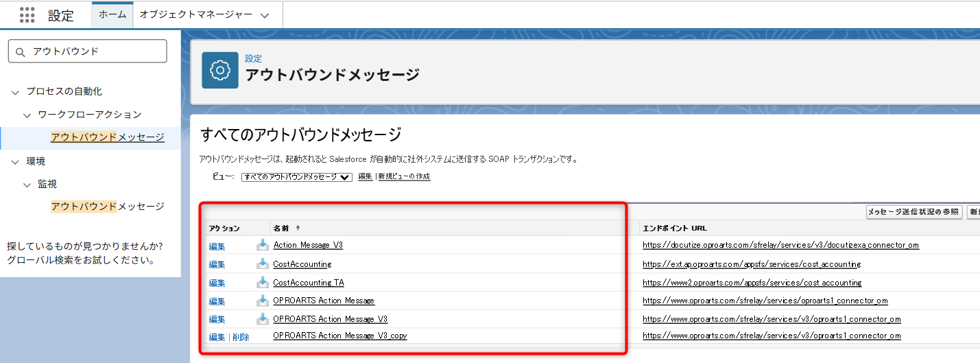Click 削除 for OPROARTS Action Message V3_copy
The height and width of the screenshot is (363, 980).
(x=241, y=337)
